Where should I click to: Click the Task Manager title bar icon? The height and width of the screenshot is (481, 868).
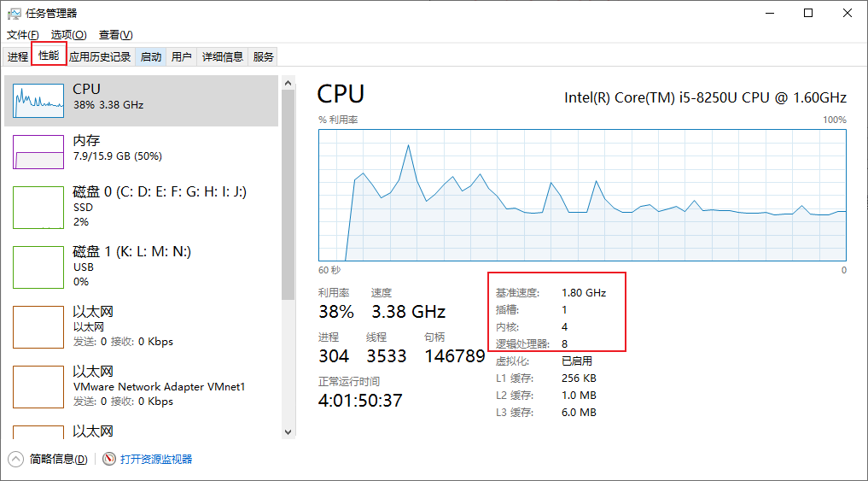[x=14, y=13]
